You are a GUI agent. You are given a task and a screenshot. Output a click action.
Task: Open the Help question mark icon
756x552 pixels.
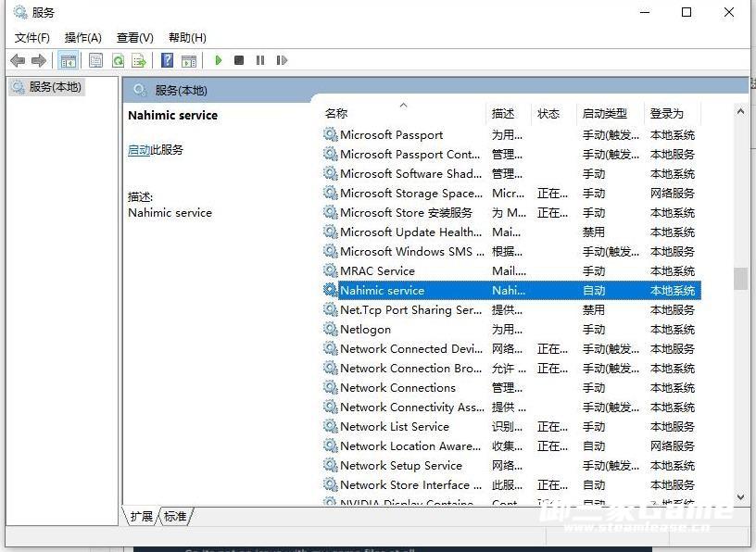[167, 60]
